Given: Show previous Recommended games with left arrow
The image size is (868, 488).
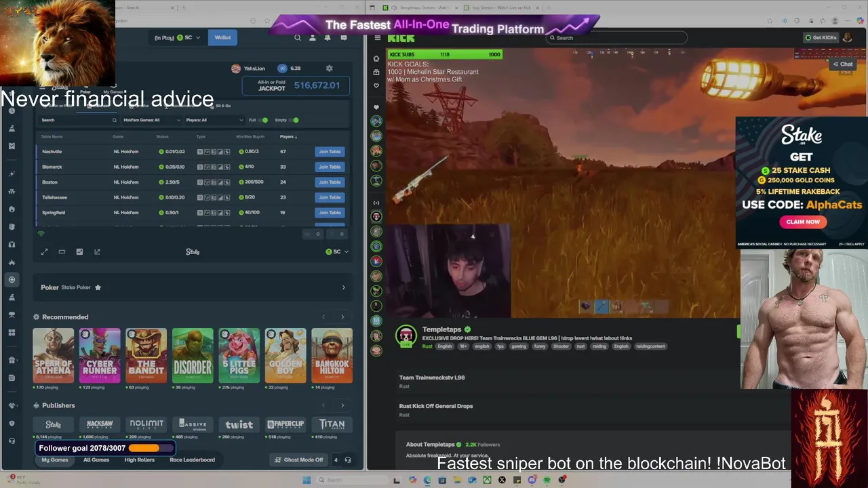Looking at the screenshot, I should (x=323, y=317).
